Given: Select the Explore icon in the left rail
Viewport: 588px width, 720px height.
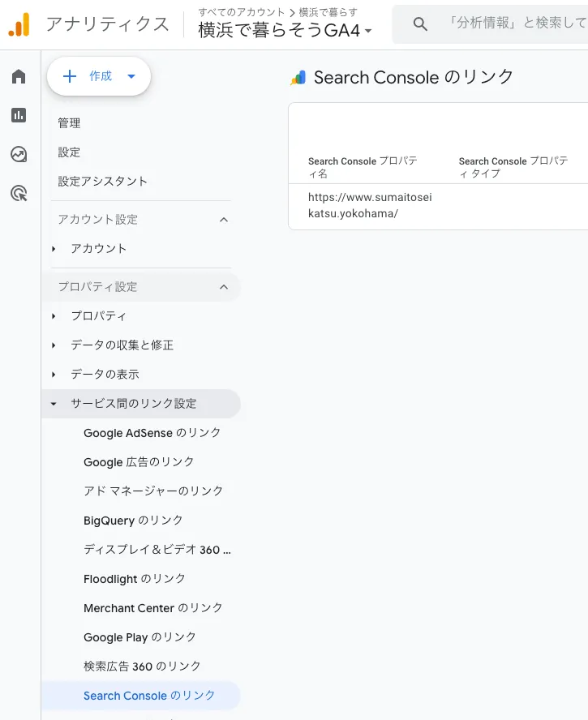Looking at the screenshot, I should [x=18, y=154].
